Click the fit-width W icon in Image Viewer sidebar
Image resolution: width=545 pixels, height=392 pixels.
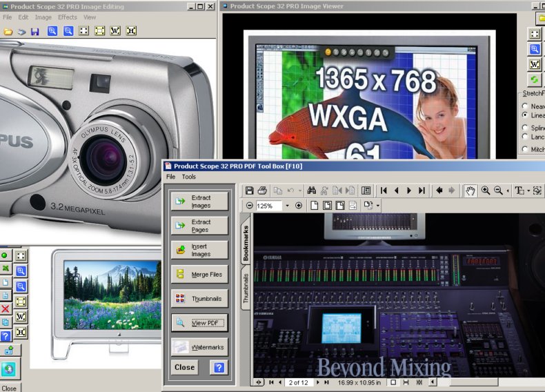point(535,64)
